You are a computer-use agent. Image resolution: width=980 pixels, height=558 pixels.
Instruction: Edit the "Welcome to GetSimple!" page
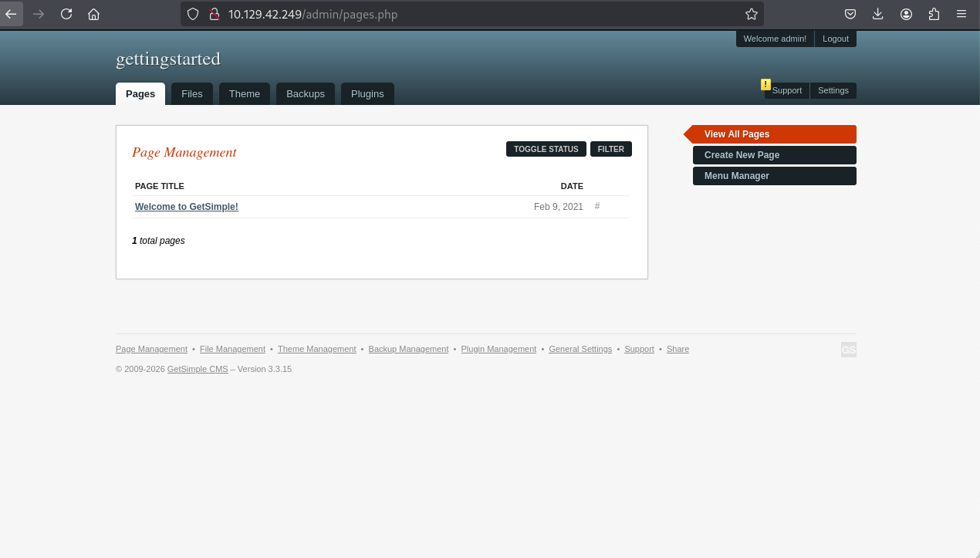[x=186, y=206]
